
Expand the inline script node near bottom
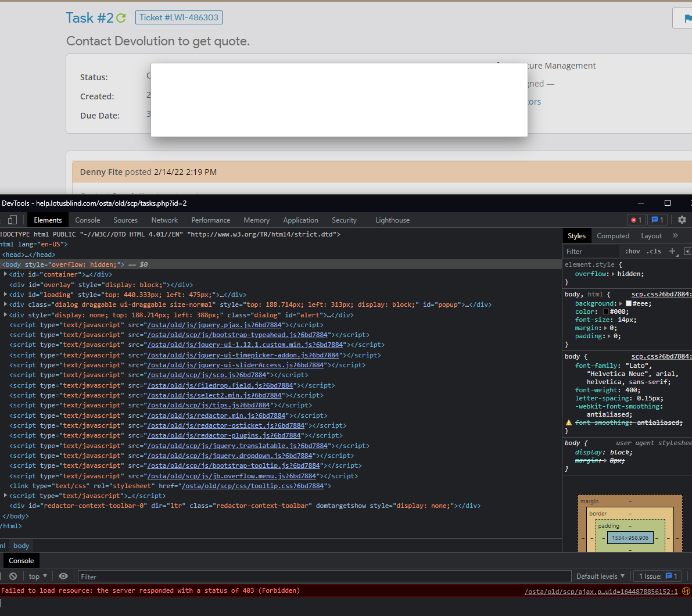click(5, 496)
